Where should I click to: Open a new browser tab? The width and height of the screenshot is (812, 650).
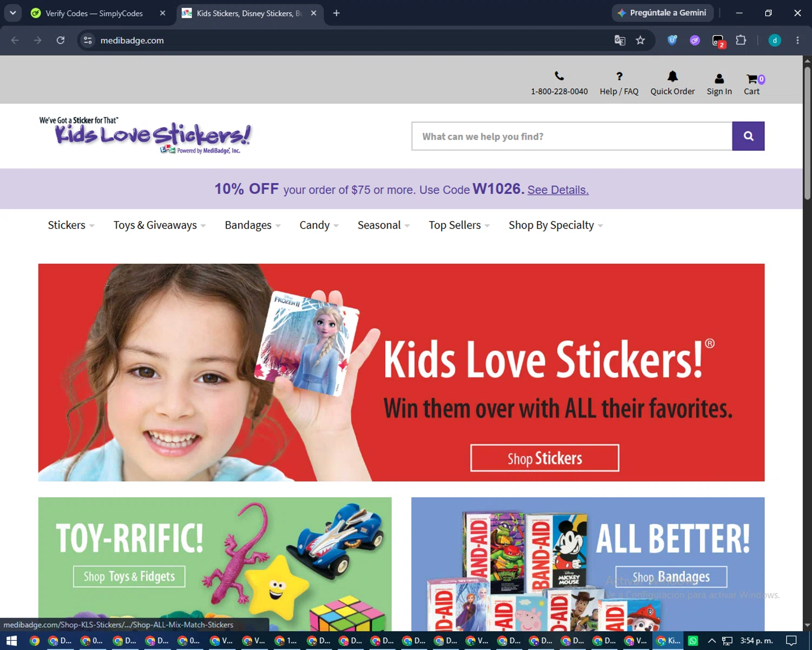336,13
